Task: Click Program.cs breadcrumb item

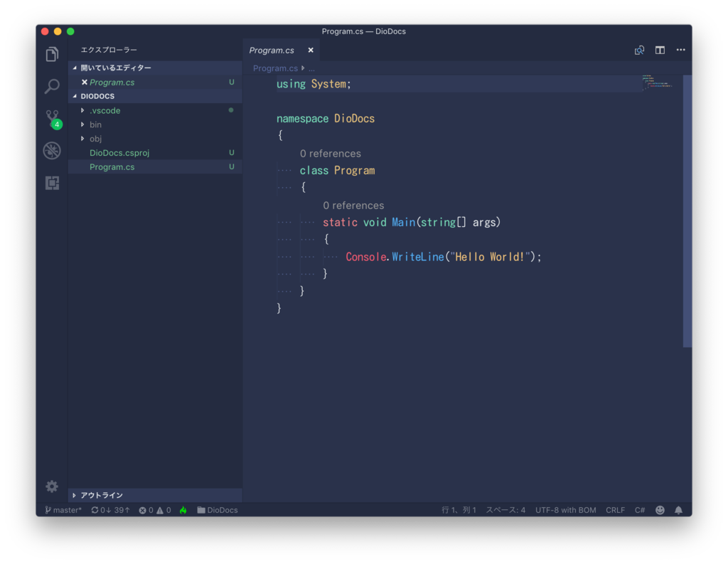Action: 275,68
